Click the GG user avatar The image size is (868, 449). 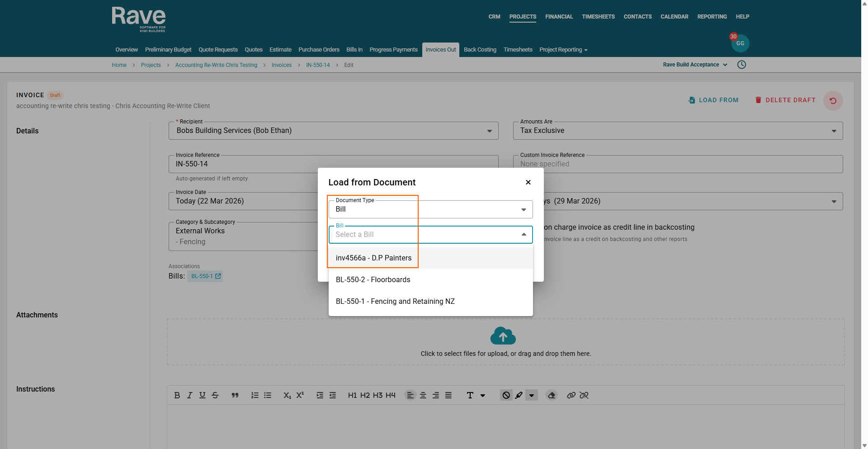(740, 43)
